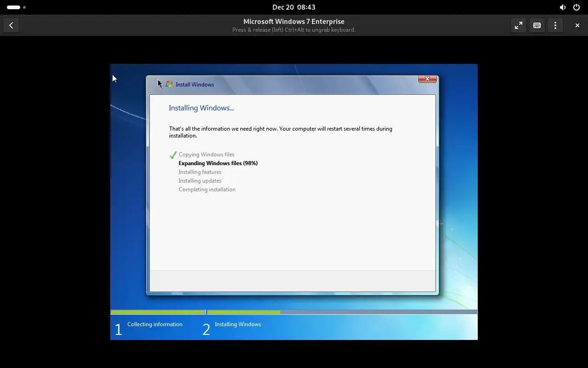Click the Windows flag icon in dialog title

pyautogui.click(x=169, y=84)
